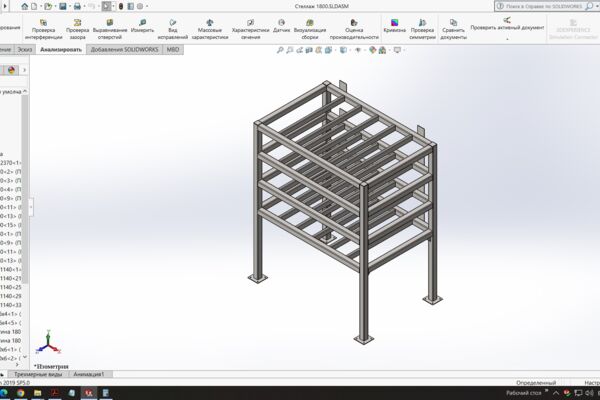Open the Добавления SOLIDWORKS tab
Viewport: 600px width, 400px height.
pyautogui.click(x=124, y=49)
